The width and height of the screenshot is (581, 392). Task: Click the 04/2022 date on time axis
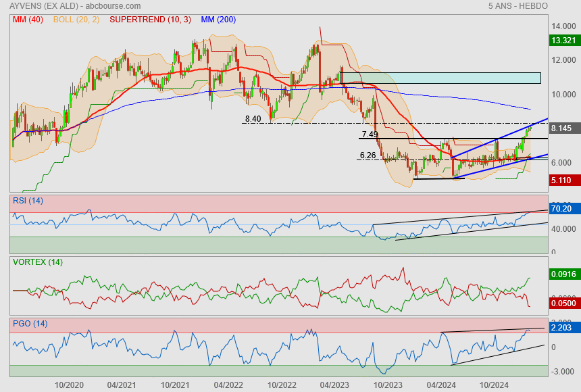228,384
